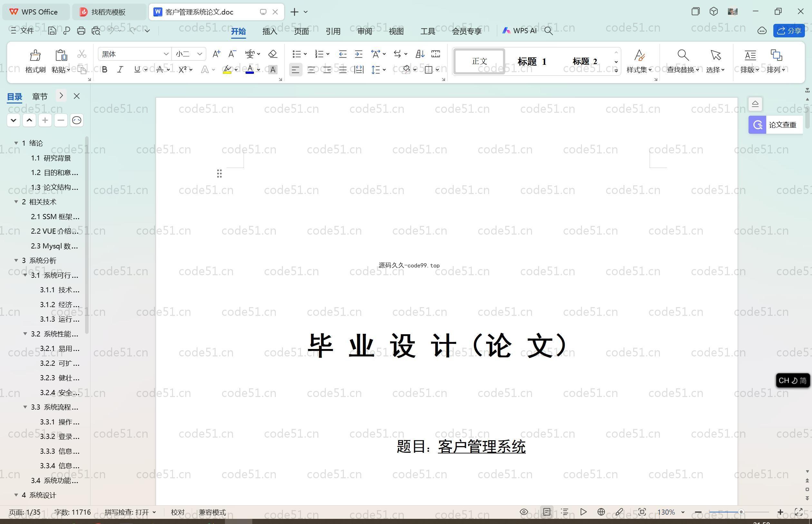This screenshot has height=524, width=812.
Task: Click the Increase font size icon
Action: [x=216, y=54]
